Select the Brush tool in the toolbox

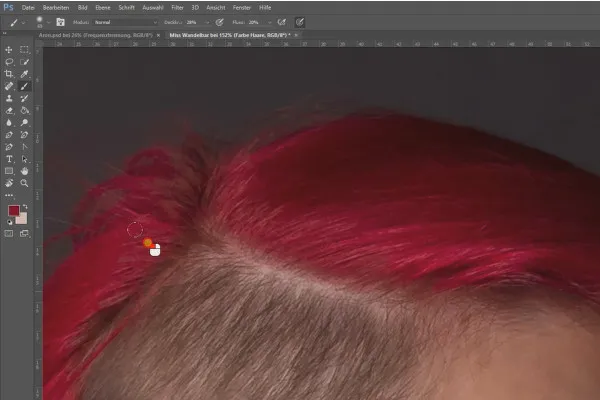(24, 86)
